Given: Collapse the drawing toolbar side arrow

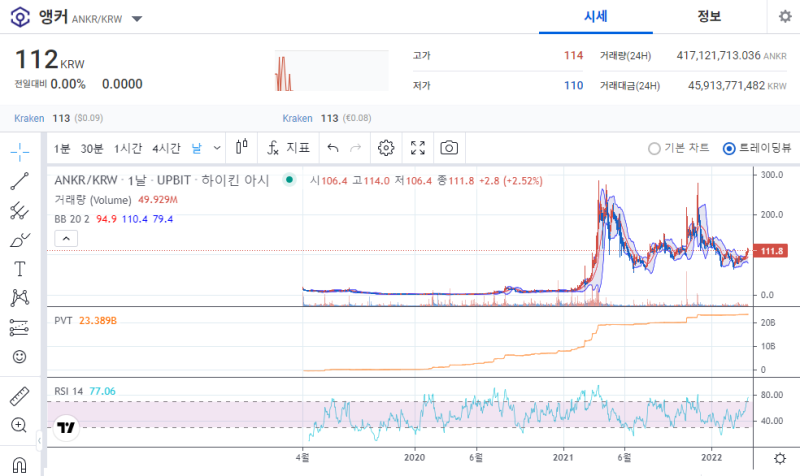Looking at the screenshot, I should pyautogui.click(x=39, y=440).
